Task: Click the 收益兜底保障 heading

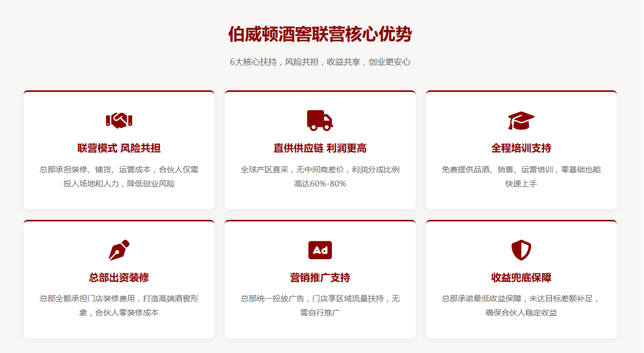Action: click(x=521, y=278)
